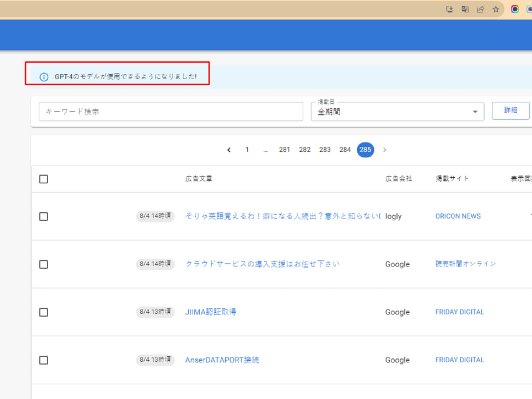This screenshot has width=532, height=399.
Task: Check the クラウドサービス row checkbox
Action: [44, 264]
